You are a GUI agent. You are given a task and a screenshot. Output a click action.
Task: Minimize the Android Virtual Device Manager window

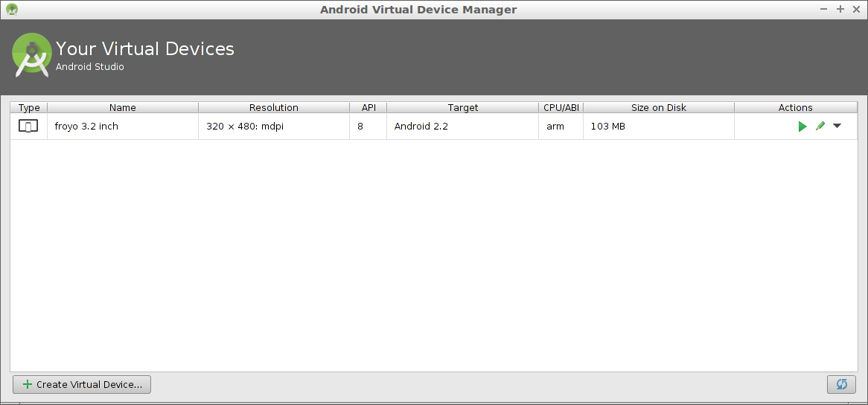tap(824, 10)
